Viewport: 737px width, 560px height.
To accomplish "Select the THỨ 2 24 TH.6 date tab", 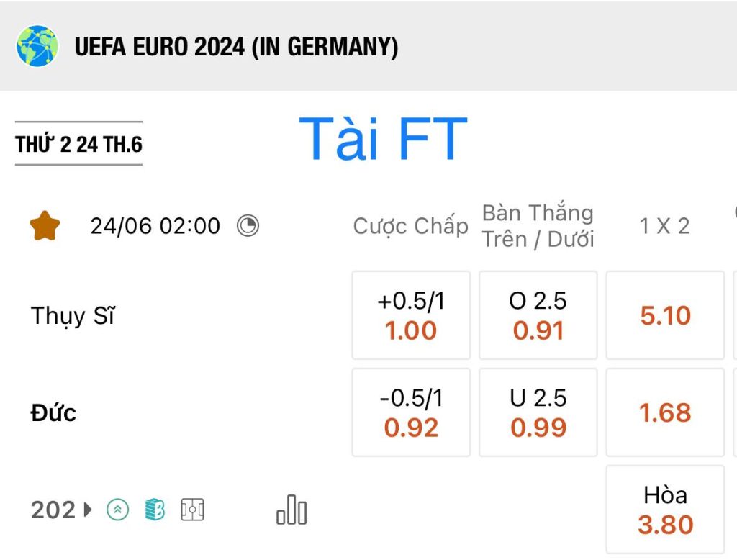I will point(78,144).
